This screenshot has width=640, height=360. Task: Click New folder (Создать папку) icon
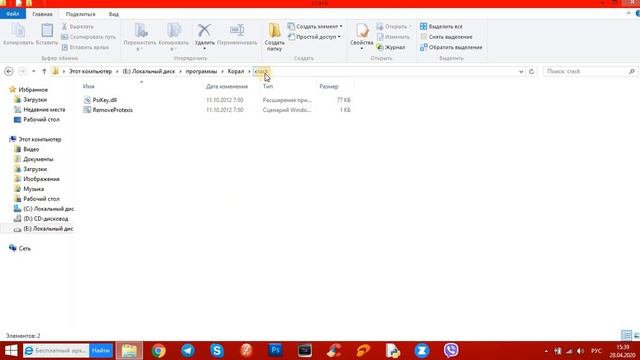tap(274, 30)
